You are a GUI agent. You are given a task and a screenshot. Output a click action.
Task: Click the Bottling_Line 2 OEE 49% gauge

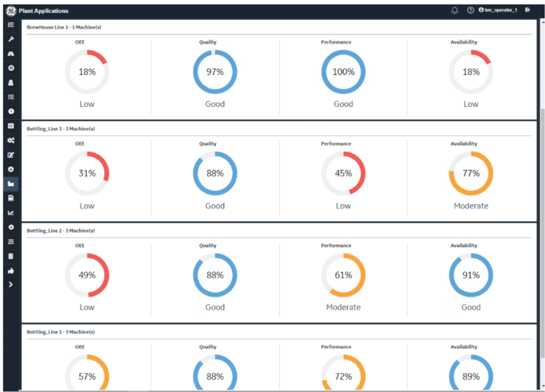coord(87,275)
